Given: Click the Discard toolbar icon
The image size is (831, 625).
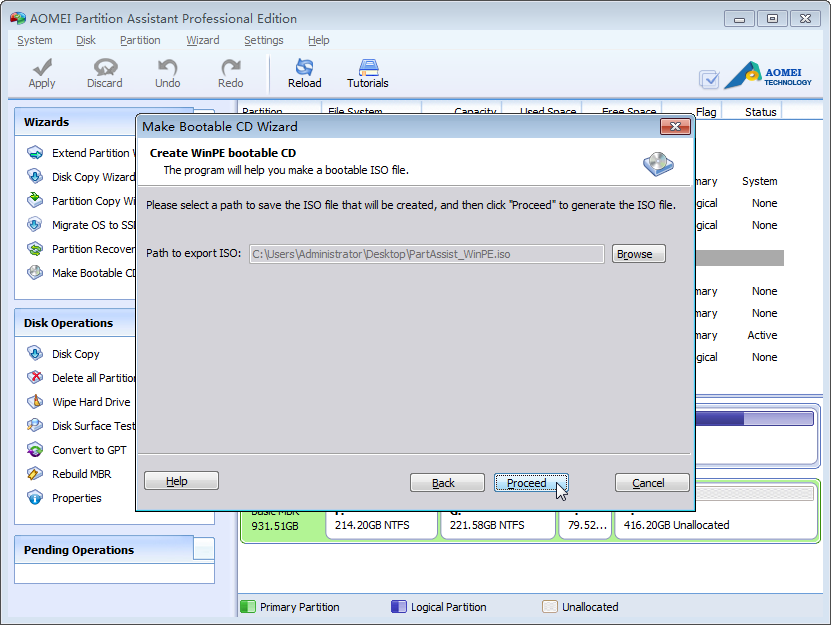Looking at the screenshot, I should click(x=105, y=67).
